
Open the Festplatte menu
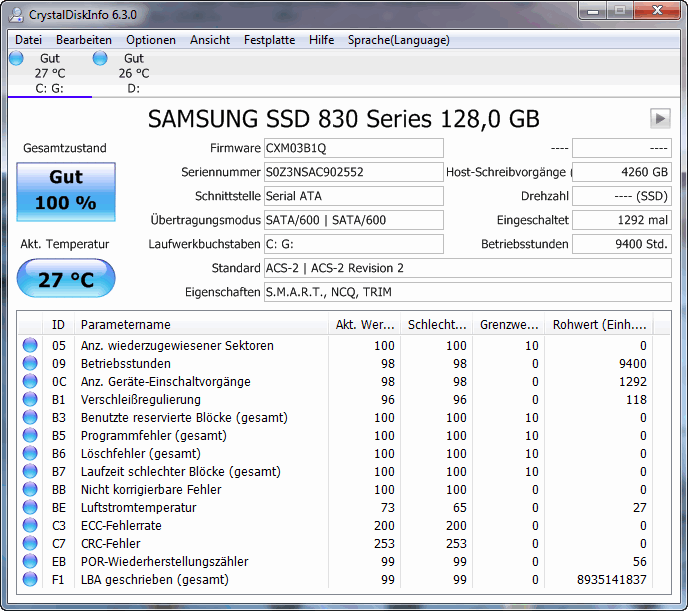point(269,40)
